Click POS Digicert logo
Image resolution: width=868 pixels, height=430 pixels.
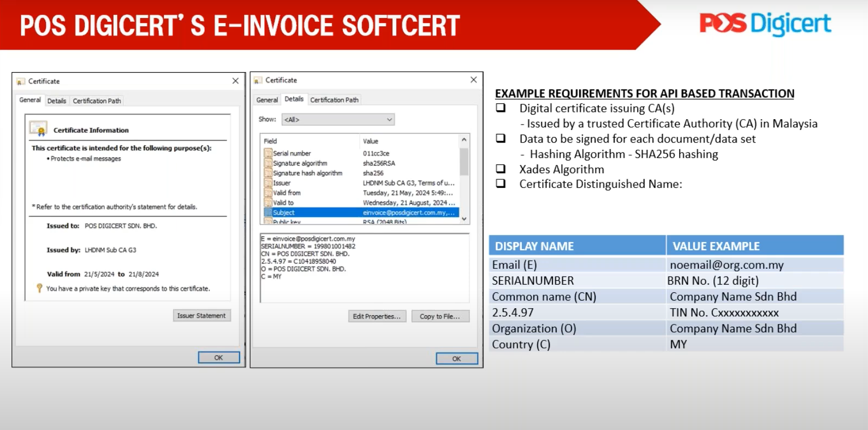(765, 23)
